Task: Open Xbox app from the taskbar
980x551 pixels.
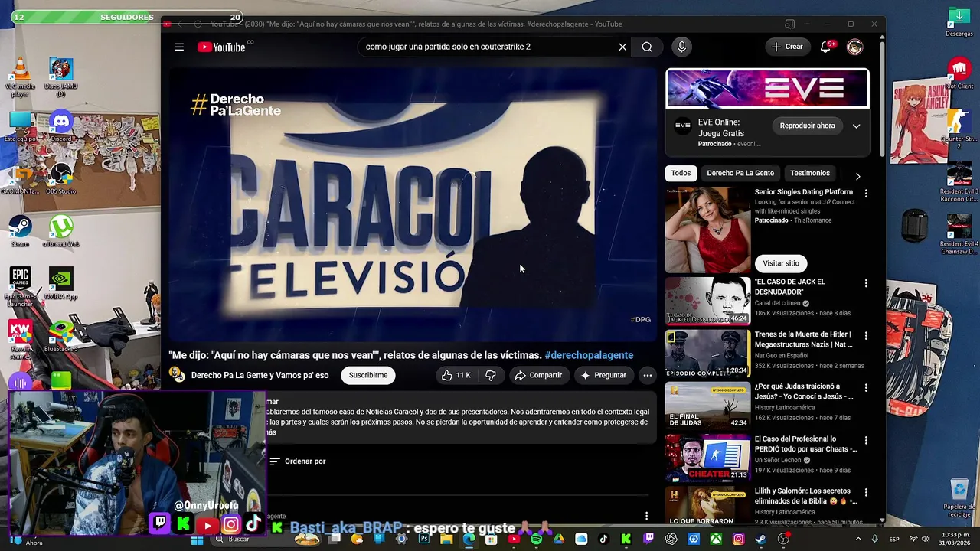Action: click(716, 539)
